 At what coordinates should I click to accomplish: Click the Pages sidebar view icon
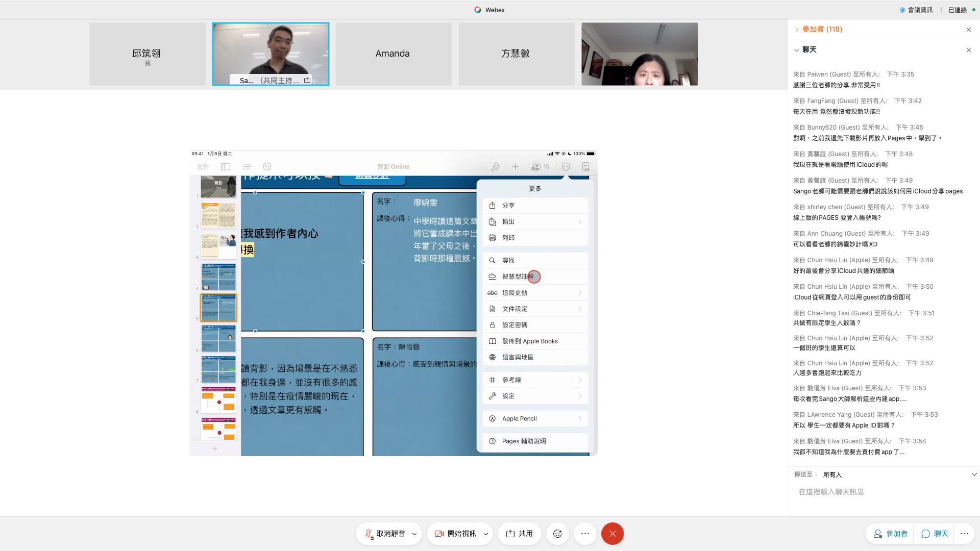coord(226,167)
